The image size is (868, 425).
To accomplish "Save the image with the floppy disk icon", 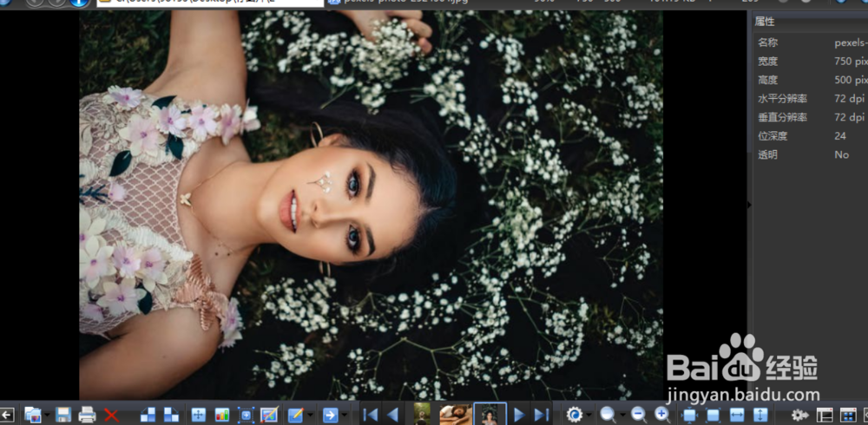I will click(x=63, y=415).
